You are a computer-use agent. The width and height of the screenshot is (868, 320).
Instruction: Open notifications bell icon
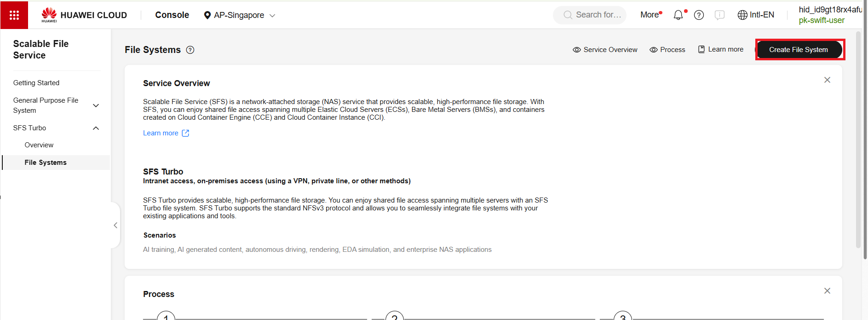(678, 15)
